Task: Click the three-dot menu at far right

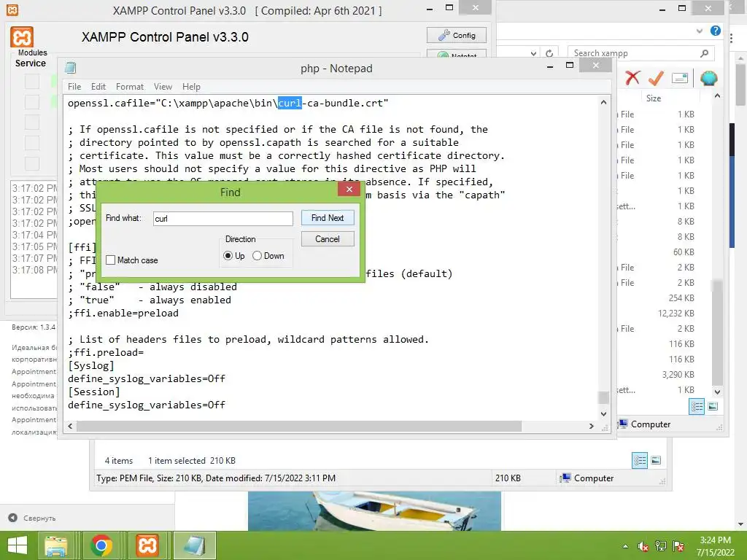Action: coord(731,39)
